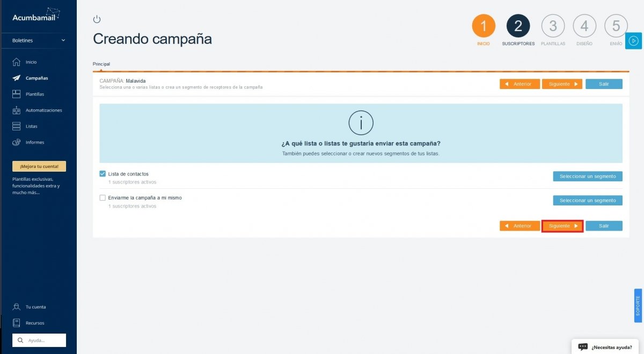Select the Principal tab
Screen dimensions: 644x354
(x=101, y=64)
